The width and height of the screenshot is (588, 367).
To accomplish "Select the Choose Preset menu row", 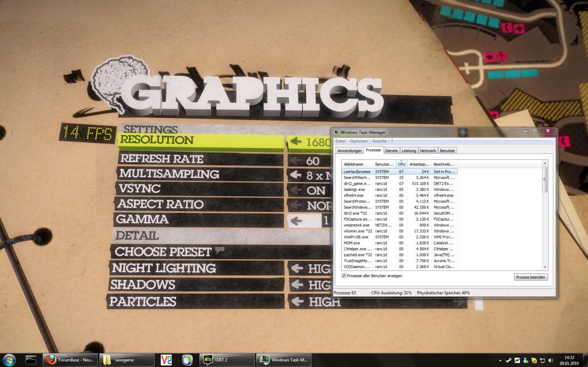I will point(221,252).
